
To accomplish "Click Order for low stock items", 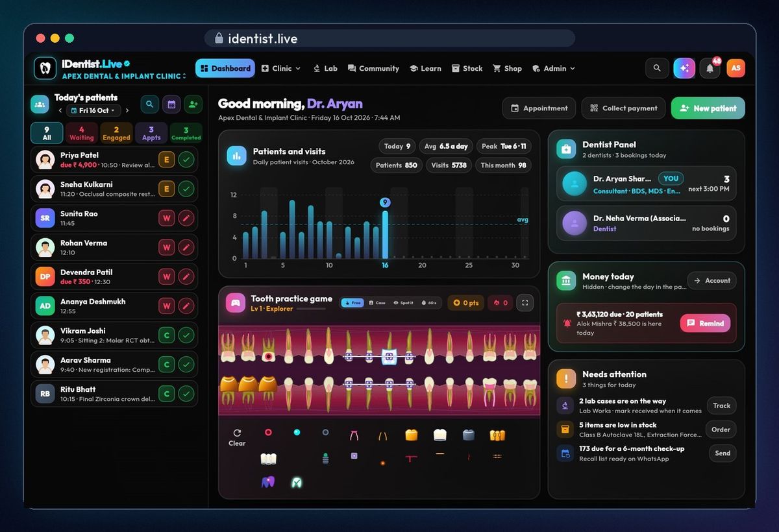I will (x=721, y=429).
